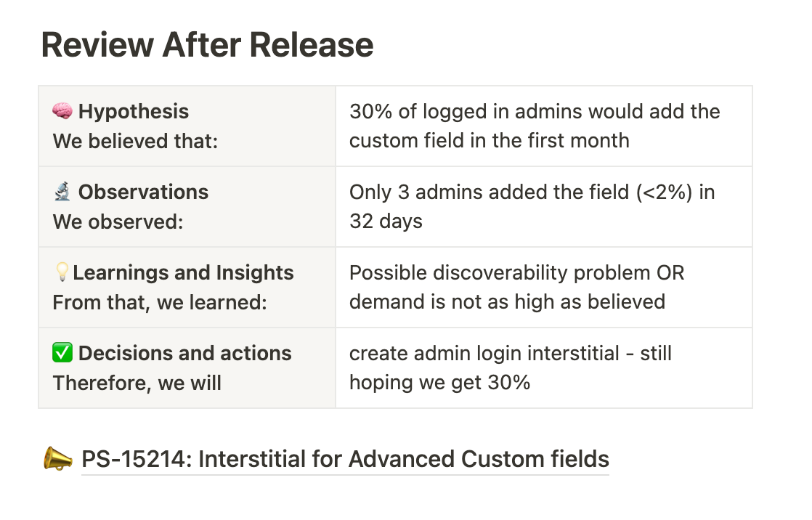This screenshot has width=812, height=520.
Task: Open the PS-15214 Interstitial for Advanced Custom fields link
Action: pos(345,459)
